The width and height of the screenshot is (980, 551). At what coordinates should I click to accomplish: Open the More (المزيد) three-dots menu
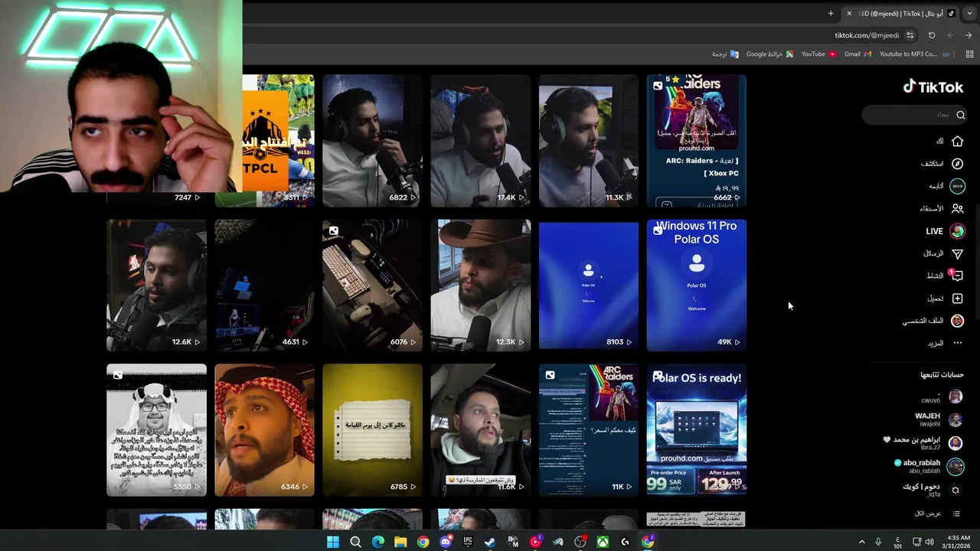tap(957, 344)
